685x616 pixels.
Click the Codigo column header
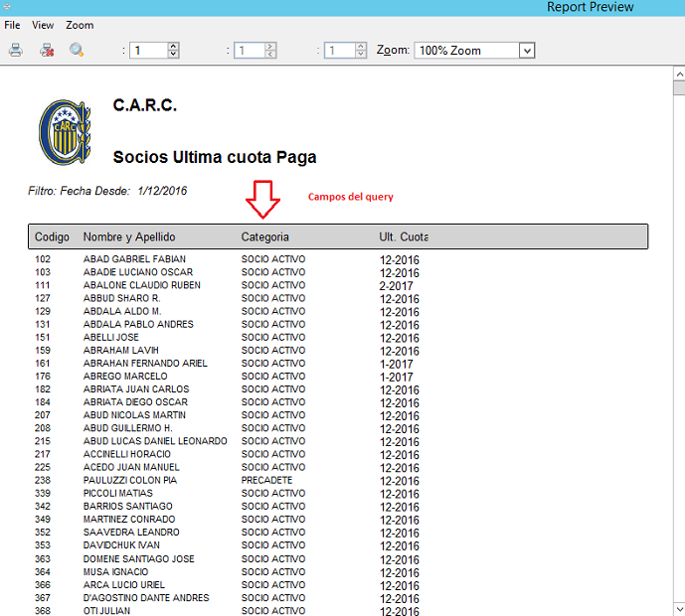(x=52, y=237)
